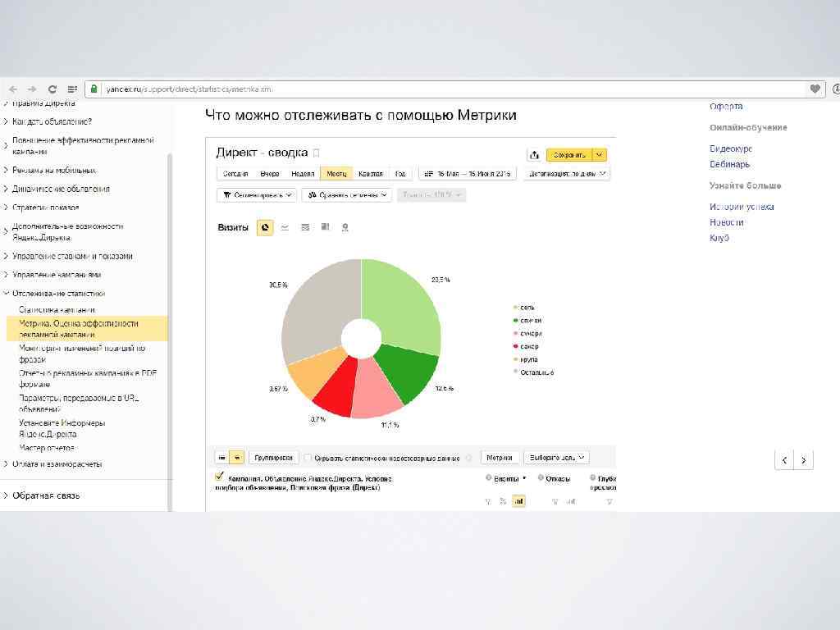Click the browser back arrow
Image resolution: width=840 pixels, height=630 pixels.
click(13, 89)
